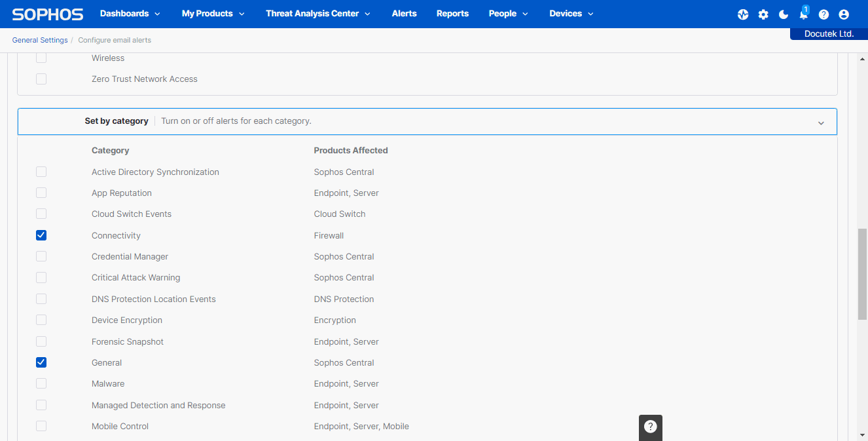Viewport: 868px width, 441px height.
Task: Click Sophos Central in Critical Attack Warning row
Action: 344,278
